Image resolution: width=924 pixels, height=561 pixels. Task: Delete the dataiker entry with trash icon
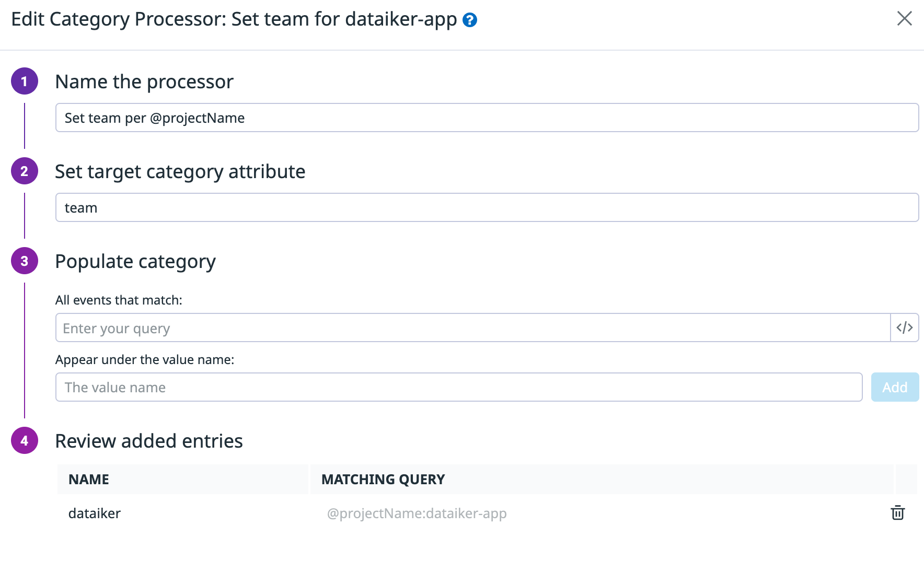(897, 513)
